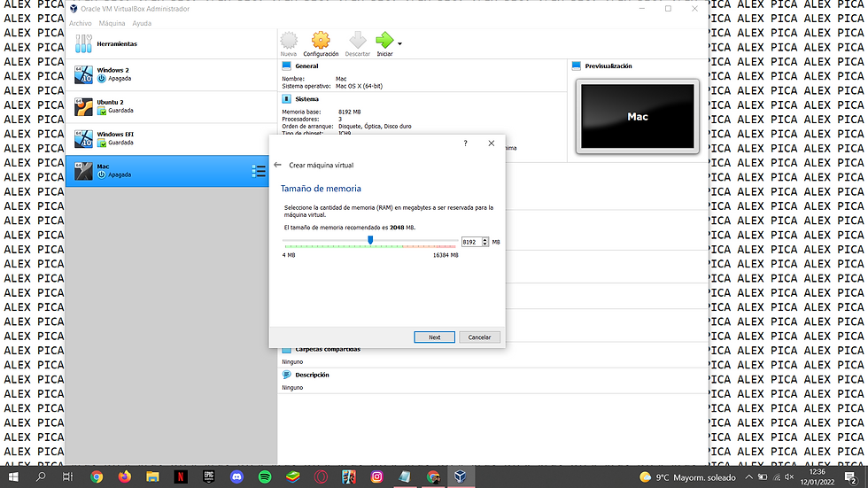The width and height of the screenshot is (868, 488).
Task: Click the Cancelar button
Action: [479, 337]
